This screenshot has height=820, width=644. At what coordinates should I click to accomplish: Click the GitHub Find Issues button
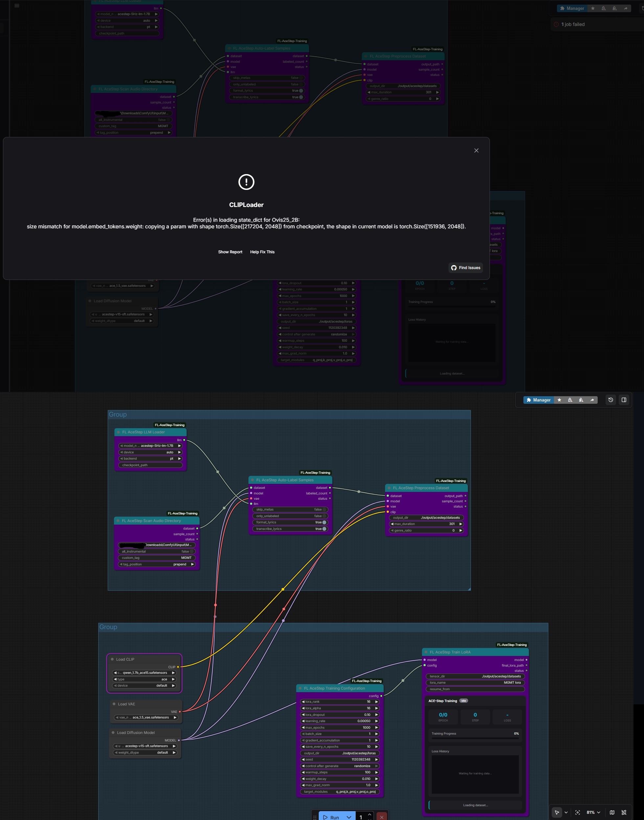[466, 268]
